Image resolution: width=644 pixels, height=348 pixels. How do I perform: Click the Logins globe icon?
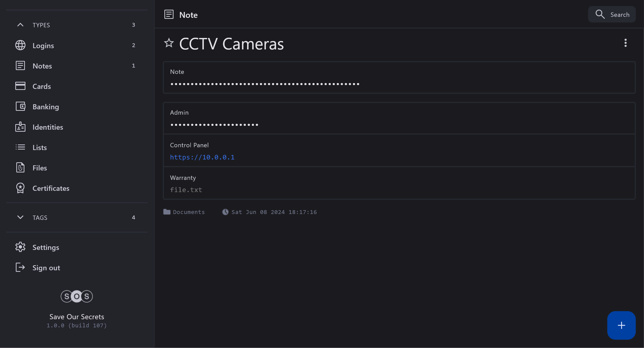pyautogui.click(x=20, y=45)
